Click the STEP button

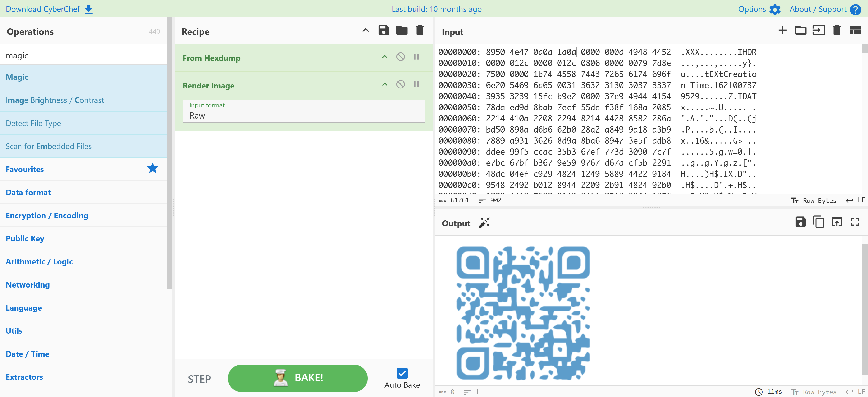(x=199, y=379)
